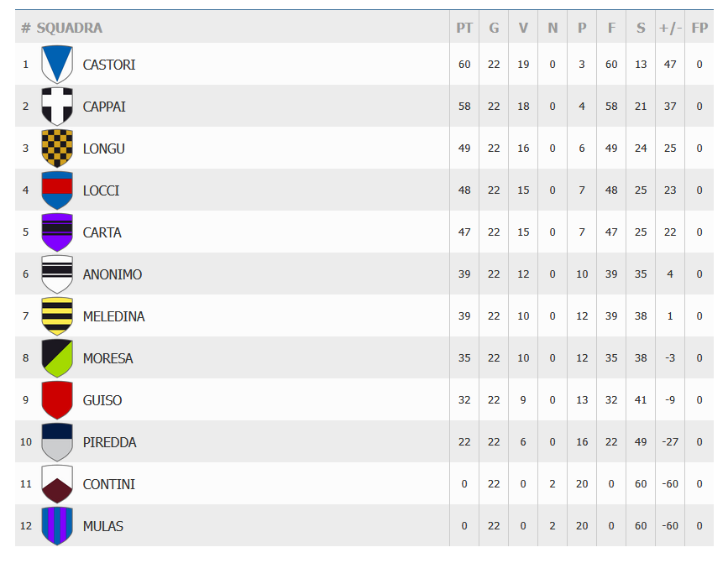This screenshot has width=728, height=563.
Task: Click the CARTA purple striped shield crest
Action: [x=57, y=232]
